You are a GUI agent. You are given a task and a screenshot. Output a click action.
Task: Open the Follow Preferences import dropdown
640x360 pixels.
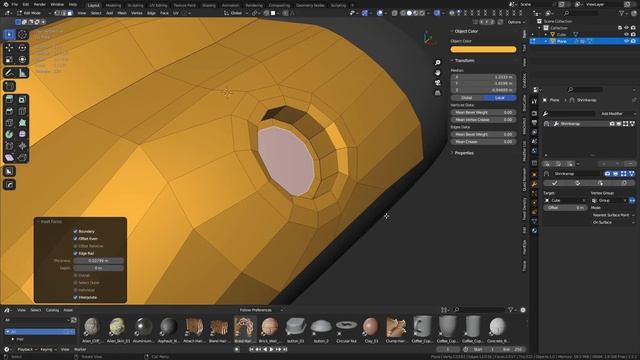click(x=260, y=310)
